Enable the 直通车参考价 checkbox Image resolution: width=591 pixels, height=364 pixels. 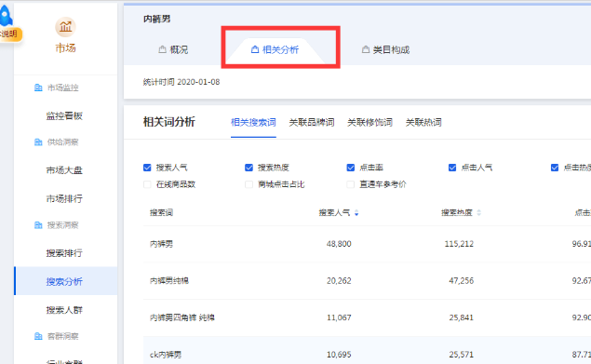point(351,184)
